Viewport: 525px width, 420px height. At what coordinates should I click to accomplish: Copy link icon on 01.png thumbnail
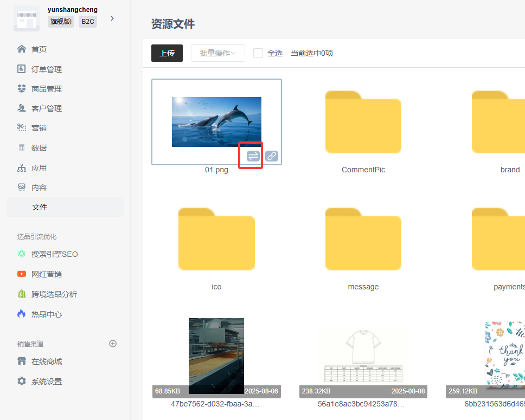pyautogui.click(x=272, y=156)
